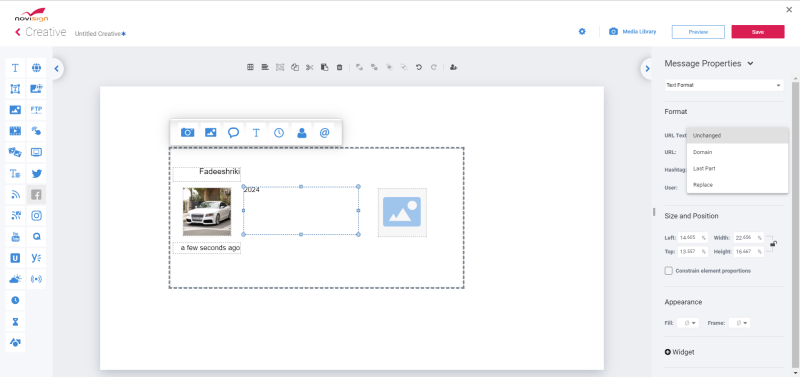Open the Frame color dropdown

click(x=739, y=323)
